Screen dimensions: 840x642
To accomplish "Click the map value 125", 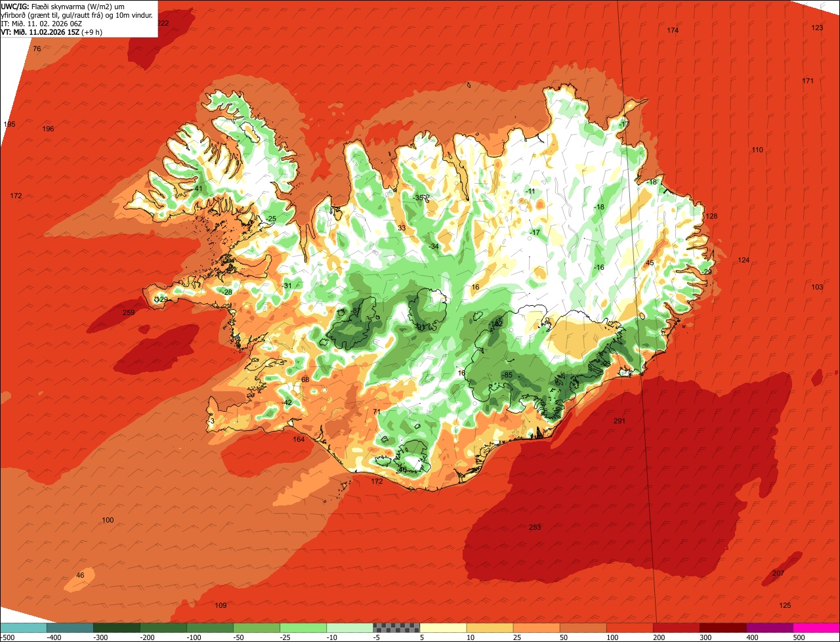I will (x=785, y=605).
